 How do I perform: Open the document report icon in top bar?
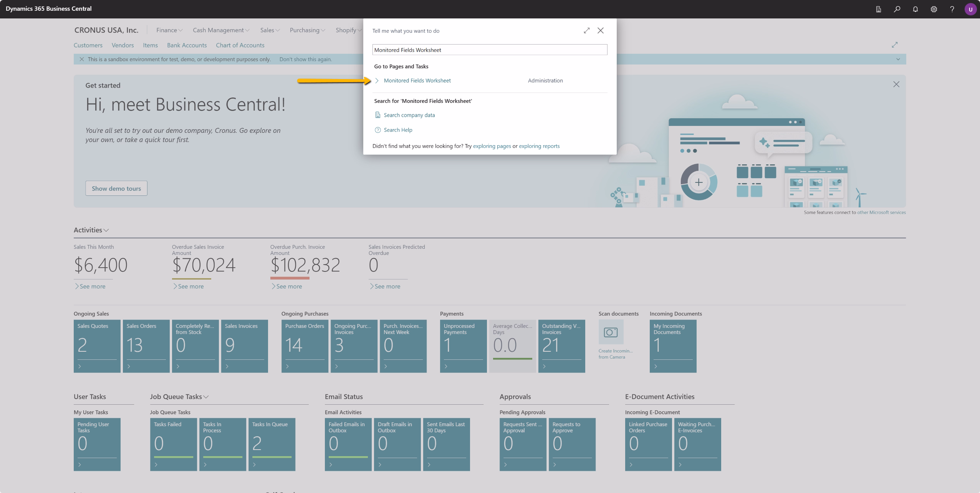point(878,9)
